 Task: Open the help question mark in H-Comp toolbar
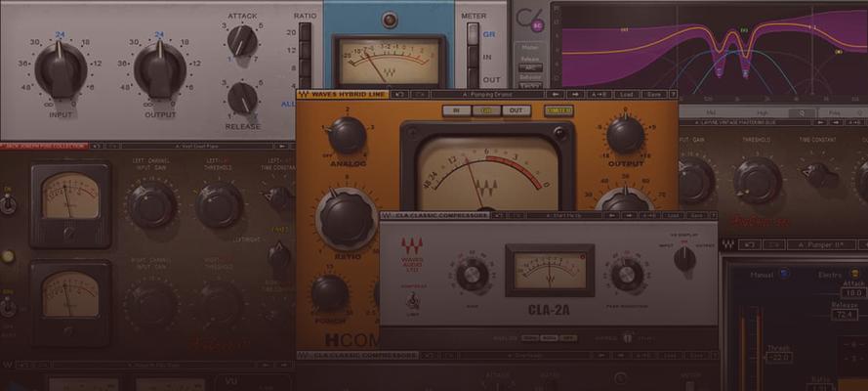pyautogui.click(x=673, y=95)
